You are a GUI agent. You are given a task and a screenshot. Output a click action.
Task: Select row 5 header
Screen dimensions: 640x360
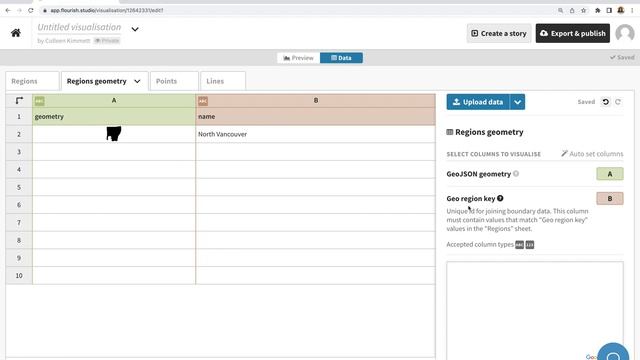click(x=19, y=187)
